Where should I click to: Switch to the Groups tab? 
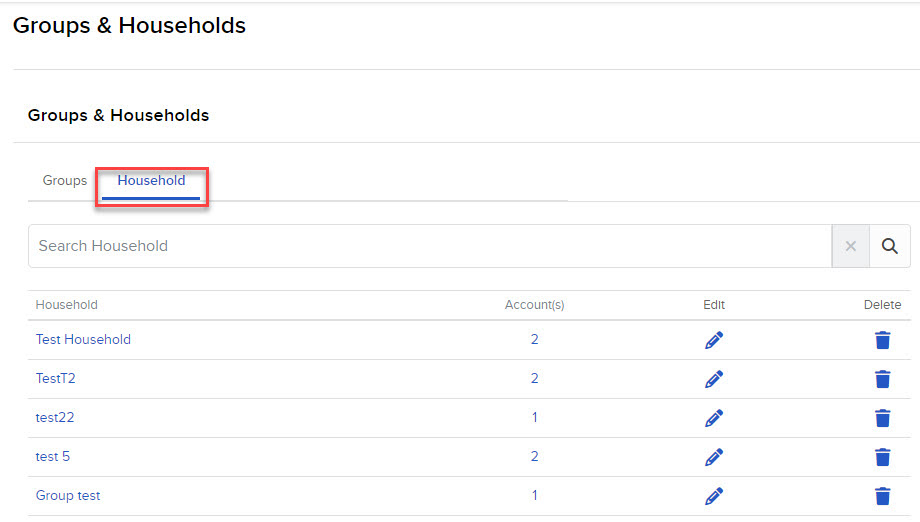coord(65,181)
